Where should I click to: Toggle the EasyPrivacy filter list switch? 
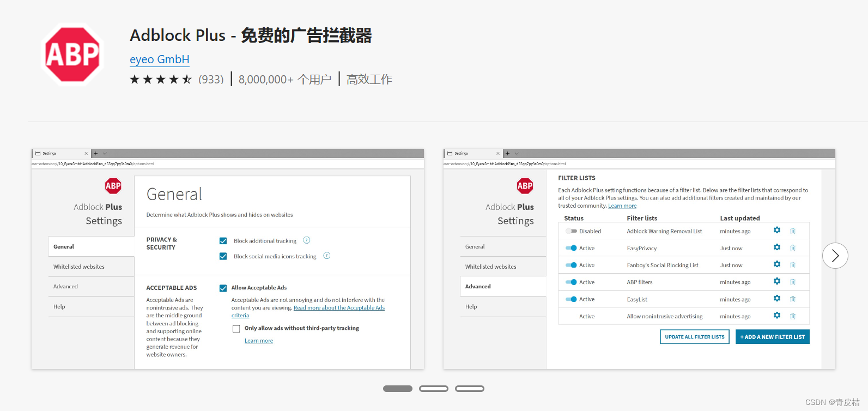pos(571,248)
